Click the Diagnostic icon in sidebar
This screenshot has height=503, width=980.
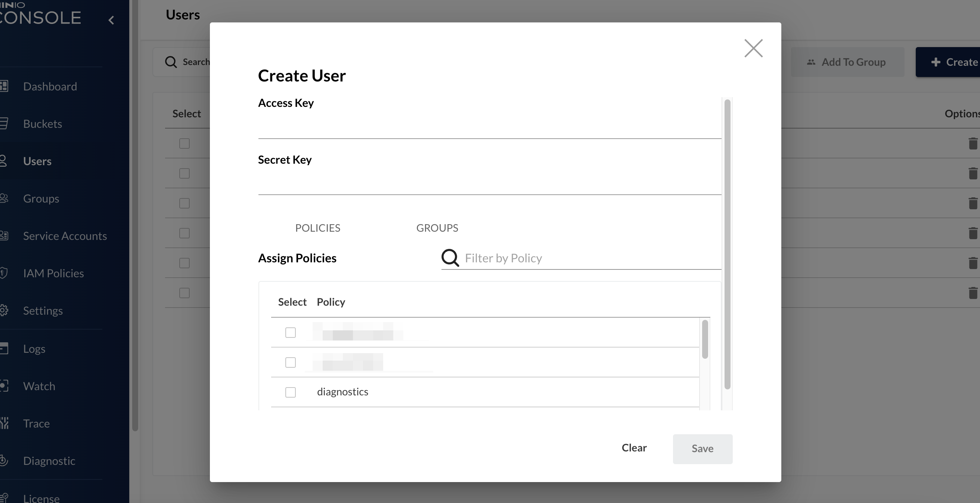[4, 460]
